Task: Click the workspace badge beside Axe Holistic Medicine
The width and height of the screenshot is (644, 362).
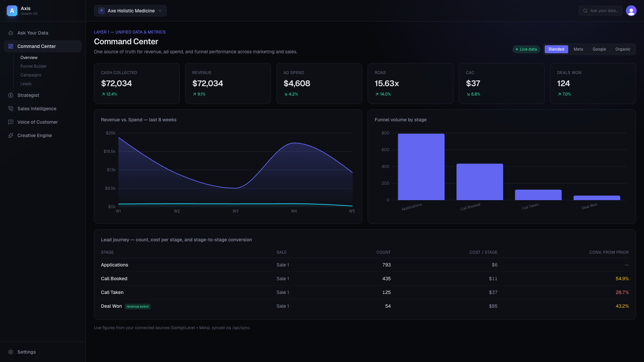Action: tap(102, 11)
